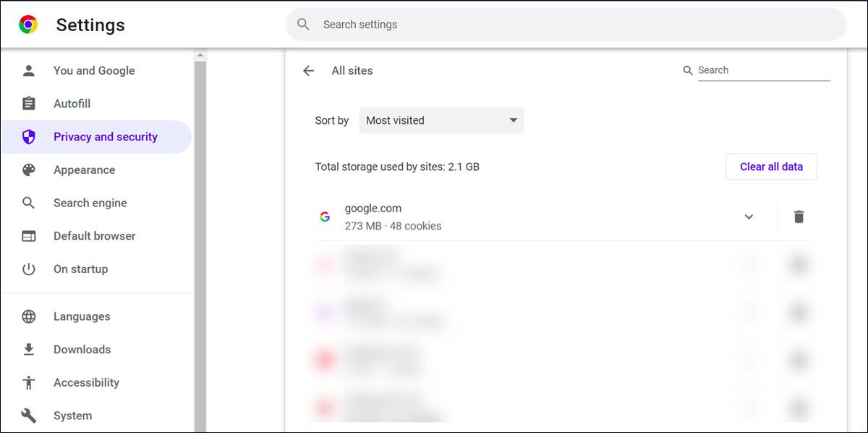Image resolution: width=868 pixels, height=433 pixels.
Task: Open Appearance via the paint palette icon
Action: point(29,169)
